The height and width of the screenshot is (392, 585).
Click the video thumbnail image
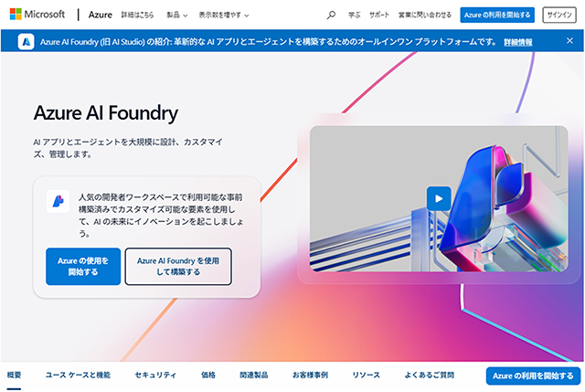439,198
